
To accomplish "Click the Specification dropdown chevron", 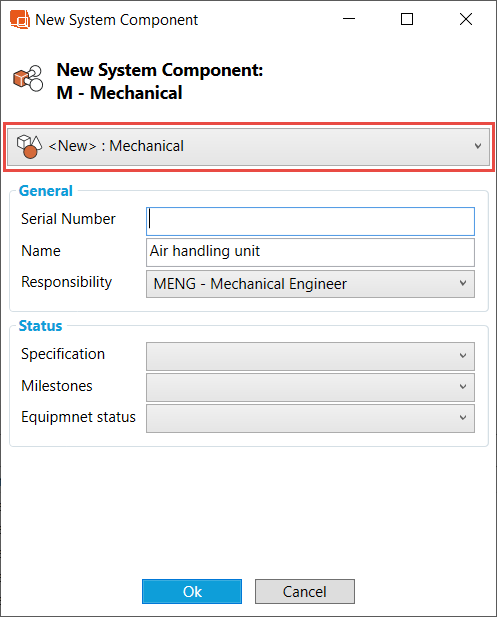I will coord(463,356).
